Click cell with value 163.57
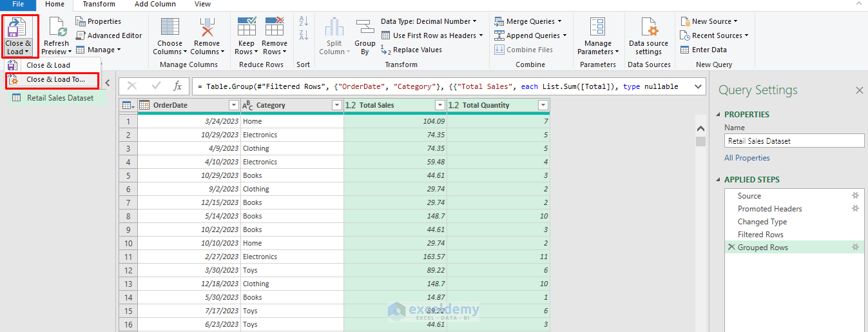868x332 pixels. coord(395,257)
